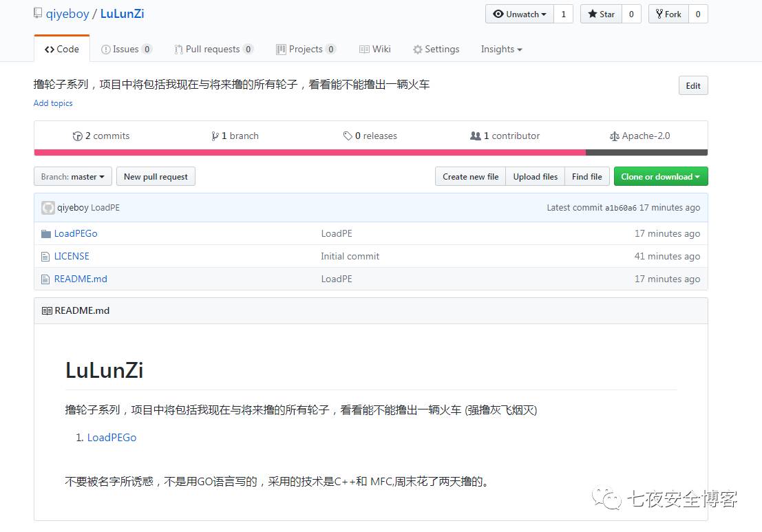Click the LoadPEGo folder icon

(x=46, y=234)
